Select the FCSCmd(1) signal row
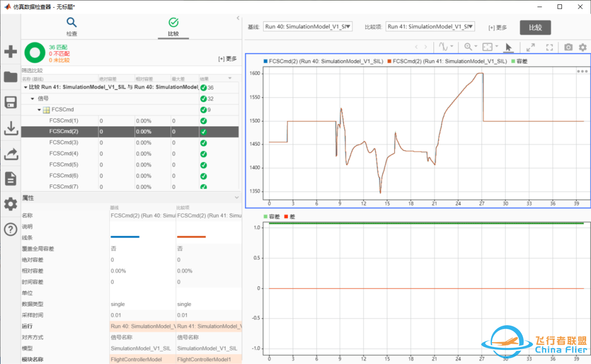This screenshot has width=591, height=364. (x=130, y=121)
